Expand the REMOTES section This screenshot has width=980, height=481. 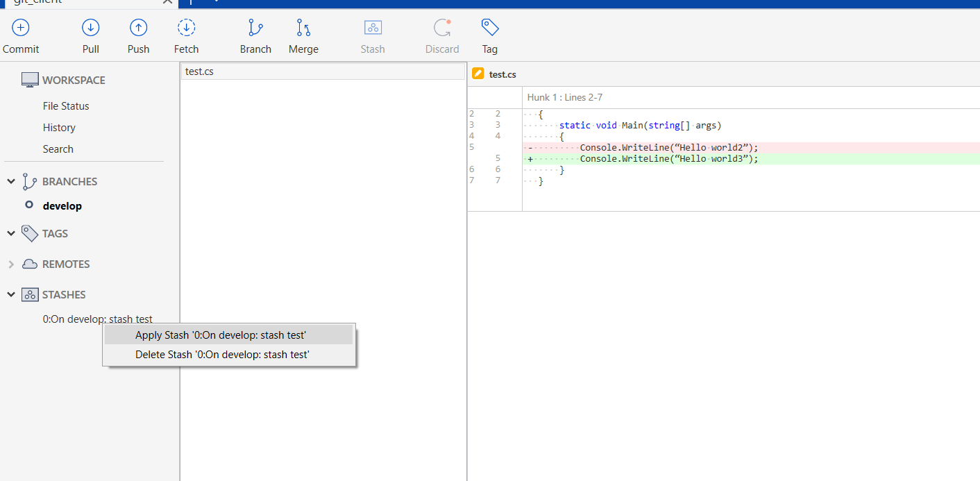click(11, 264)
